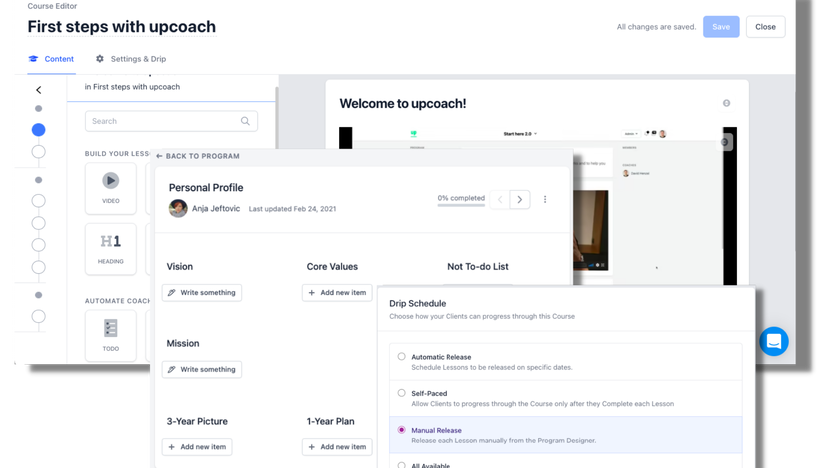
Task: Click the First steps with upcoach title
Action: click(x=122, y=27)
